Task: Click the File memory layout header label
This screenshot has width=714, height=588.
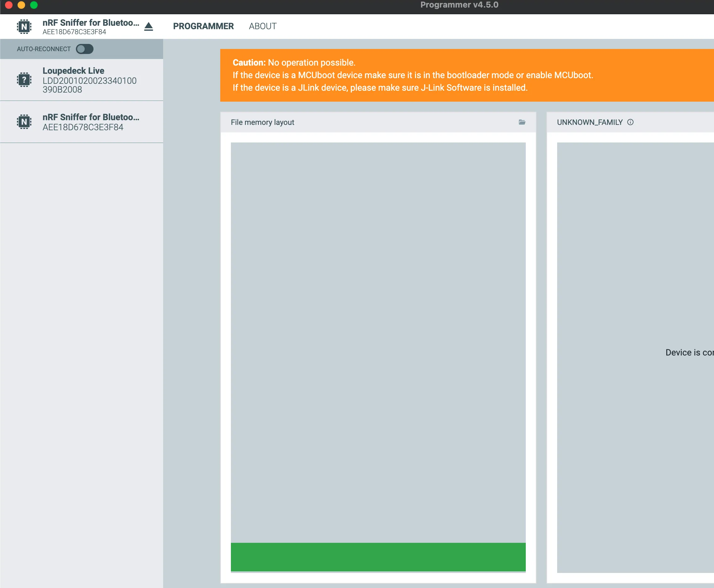Action: [x=262, y=122]
